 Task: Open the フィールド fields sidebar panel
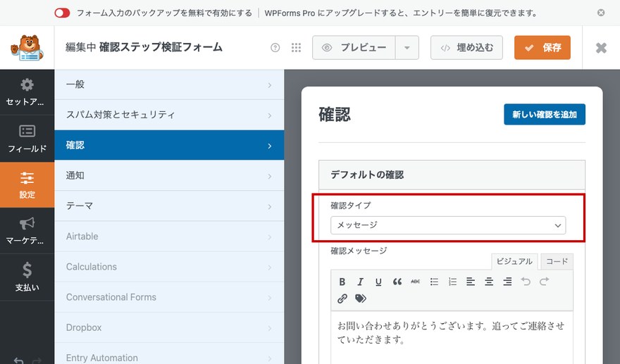(27, 139)
